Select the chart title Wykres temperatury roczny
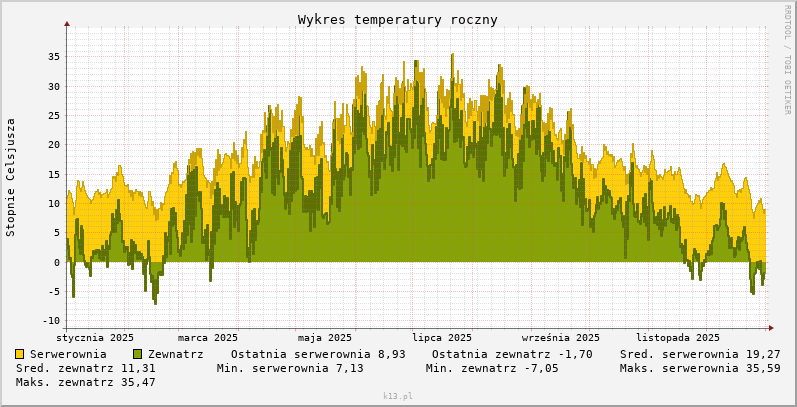The width and height of the screenshot is (797, 407). pyautogui.click(x=397, y=20)
